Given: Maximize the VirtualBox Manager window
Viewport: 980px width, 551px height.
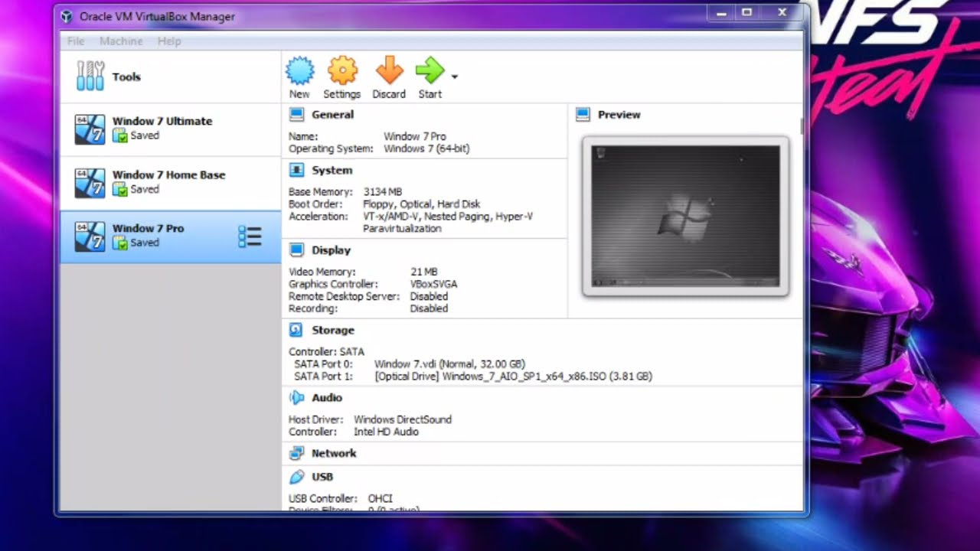Looking at the screenshot, I should (746, 12).
